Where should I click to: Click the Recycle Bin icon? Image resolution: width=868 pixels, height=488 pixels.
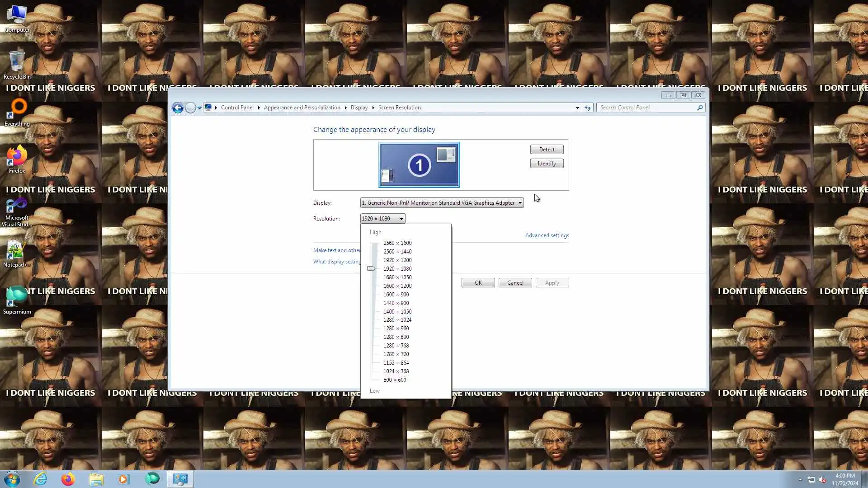17,65
